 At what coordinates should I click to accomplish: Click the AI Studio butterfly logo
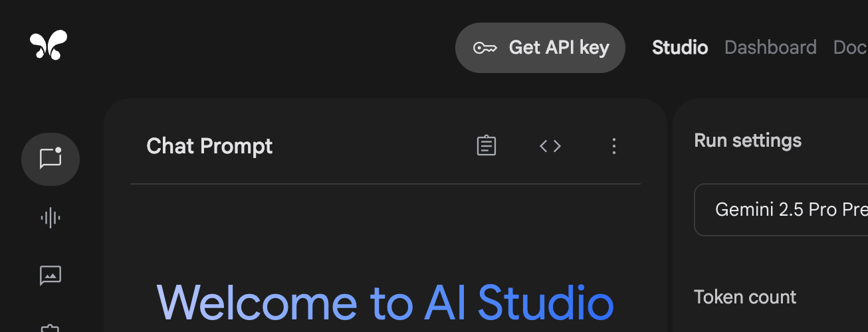click(x=49, y=45)
